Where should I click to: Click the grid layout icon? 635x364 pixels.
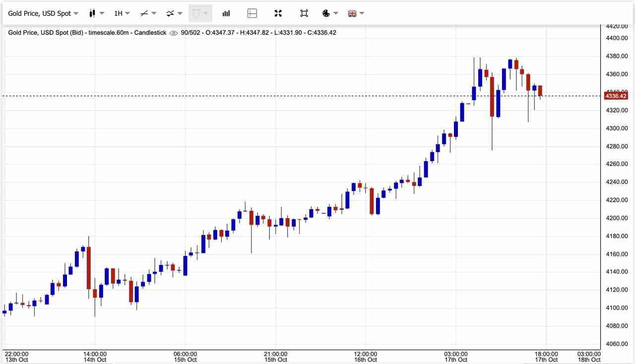(252, 13)
